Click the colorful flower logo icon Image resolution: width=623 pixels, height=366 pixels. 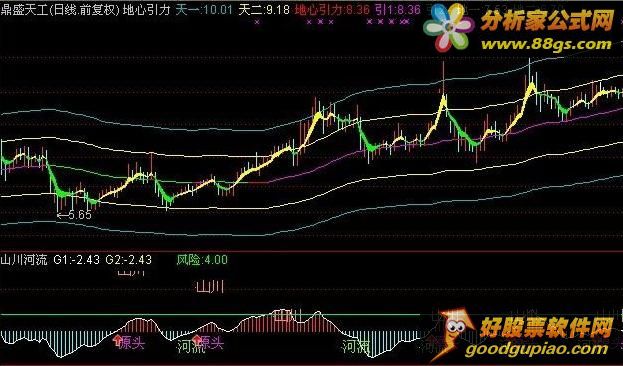pyautogui.click(x=449, y=27)
